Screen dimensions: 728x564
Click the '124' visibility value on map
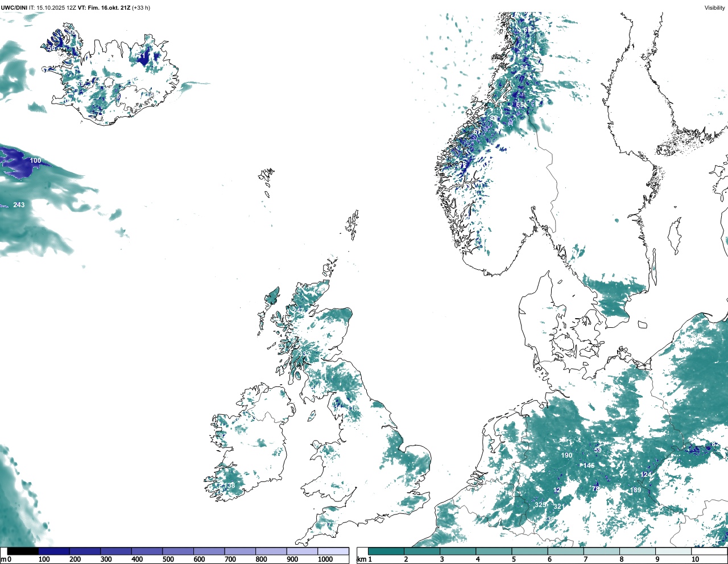[646, 475]
